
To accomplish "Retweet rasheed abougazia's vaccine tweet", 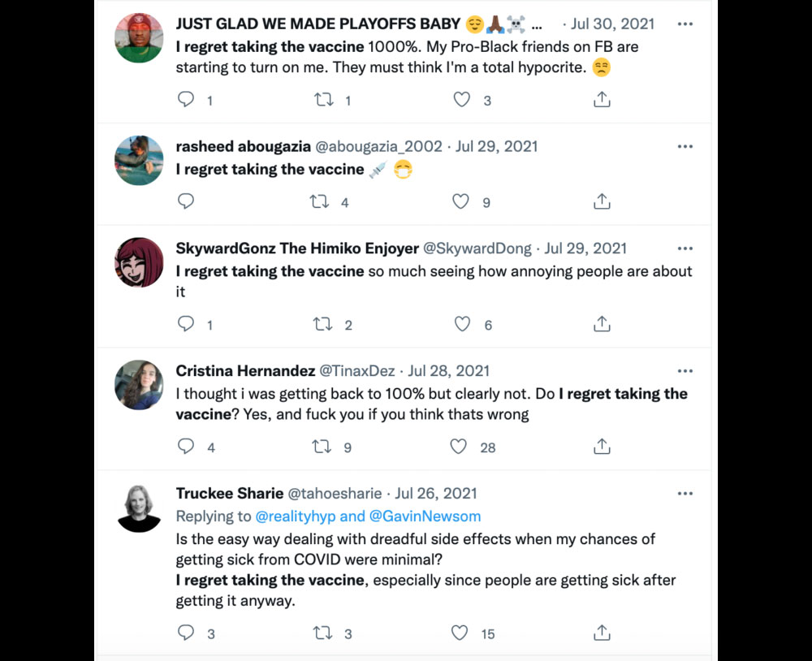I will (x=320, y=201).
